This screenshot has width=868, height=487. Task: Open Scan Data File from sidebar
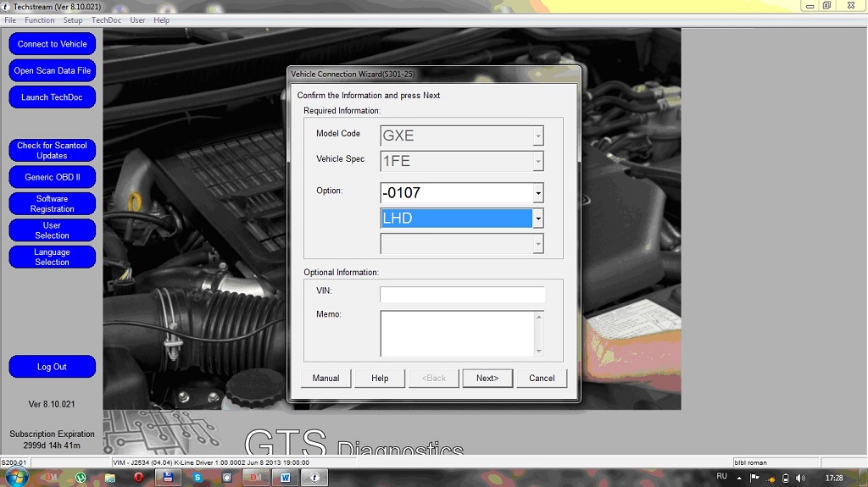tap(52, 70)
